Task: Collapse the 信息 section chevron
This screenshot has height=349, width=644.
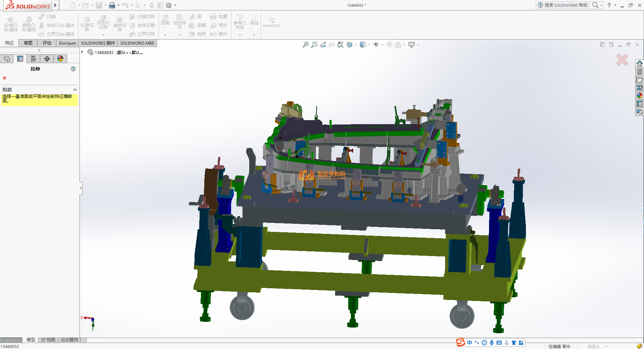Action: pyautogui.click(x=75, y=90)
